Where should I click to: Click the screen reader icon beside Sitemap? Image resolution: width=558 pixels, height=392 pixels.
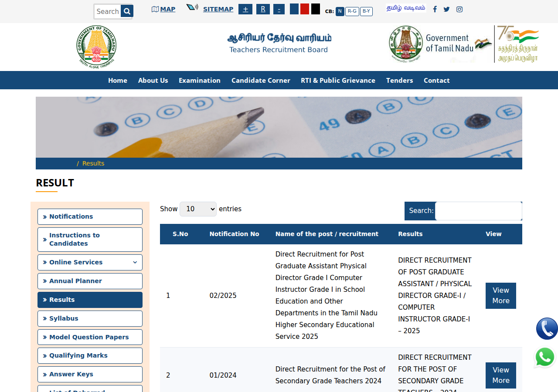(192, 7)
